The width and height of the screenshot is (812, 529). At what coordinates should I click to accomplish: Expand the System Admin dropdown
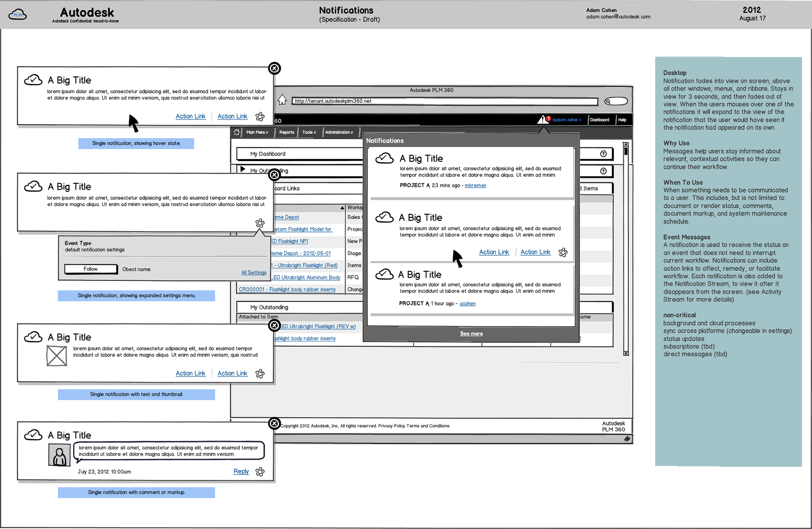pos(567,120)
